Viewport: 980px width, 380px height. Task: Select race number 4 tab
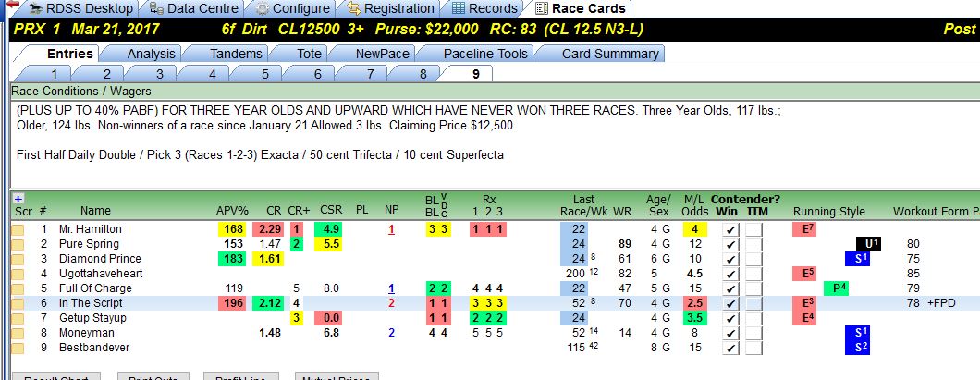click(213, 74)
